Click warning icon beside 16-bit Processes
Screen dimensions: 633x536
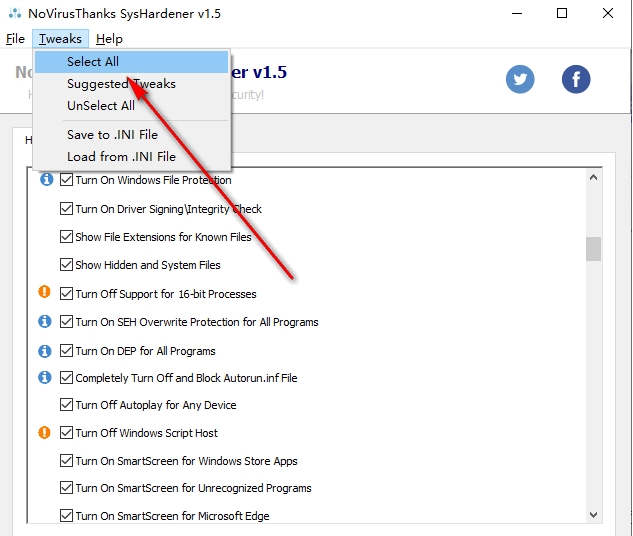click(44, 292)
